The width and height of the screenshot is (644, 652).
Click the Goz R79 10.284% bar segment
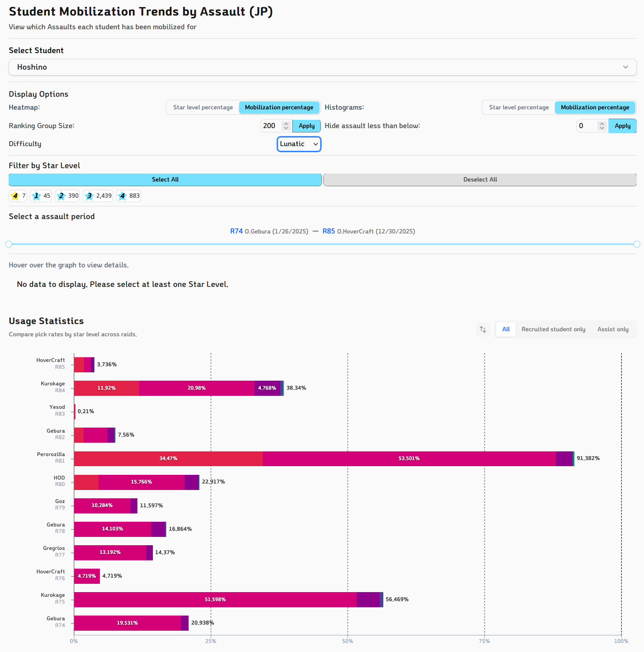[x=102, y=506]
